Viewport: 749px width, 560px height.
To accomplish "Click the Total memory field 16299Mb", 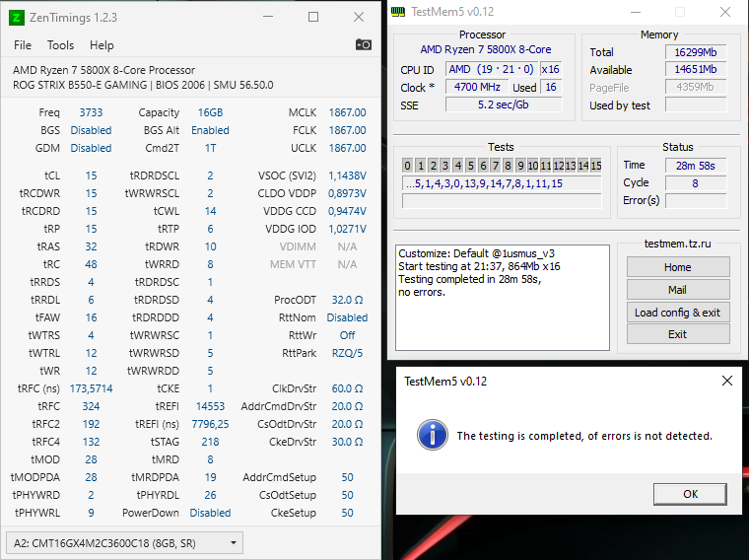I will (696, 52).
